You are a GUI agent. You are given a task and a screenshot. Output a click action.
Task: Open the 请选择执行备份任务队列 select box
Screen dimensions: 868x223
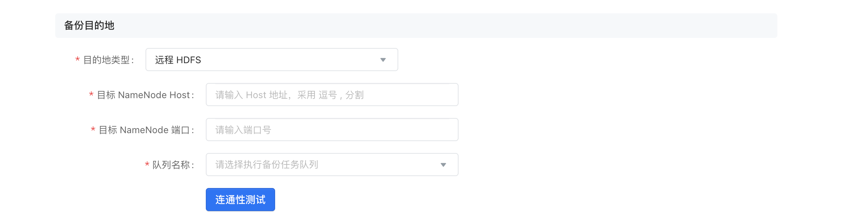(x=332, y=165)
